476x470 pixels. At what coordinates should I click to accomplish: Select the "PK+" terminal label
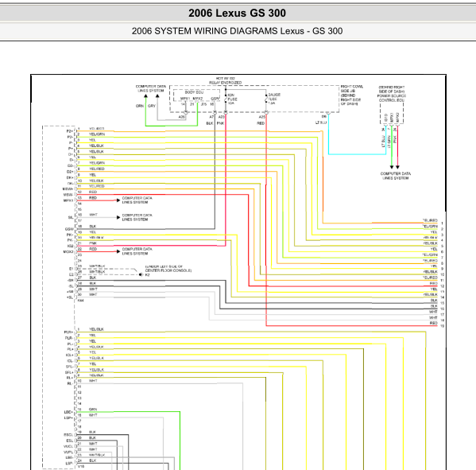point(70,235)
